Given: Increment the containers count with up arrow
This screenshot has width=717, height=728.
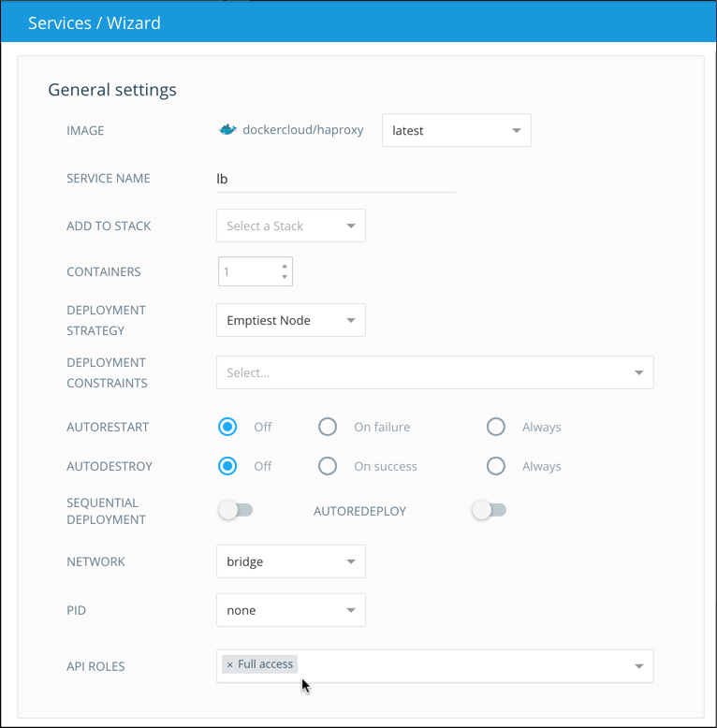Looking at the screenshot, I should [285, 266].
